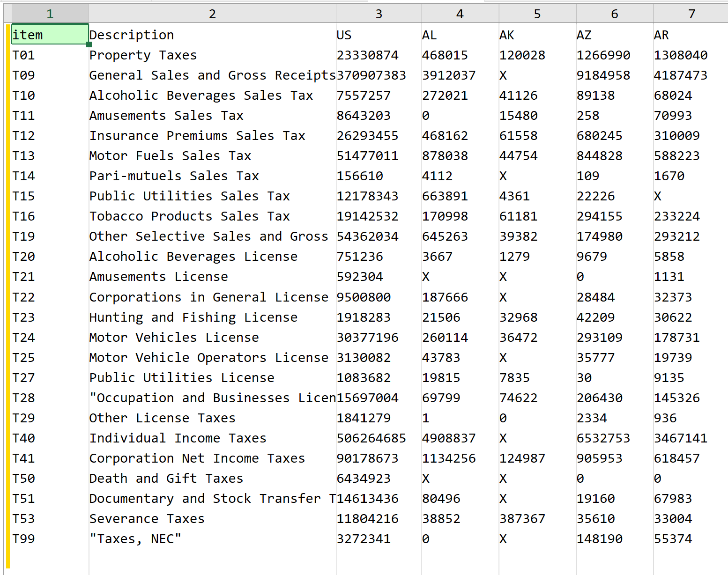Select column 3 header
The image size is (728, 575).
(x=379, y=14)
